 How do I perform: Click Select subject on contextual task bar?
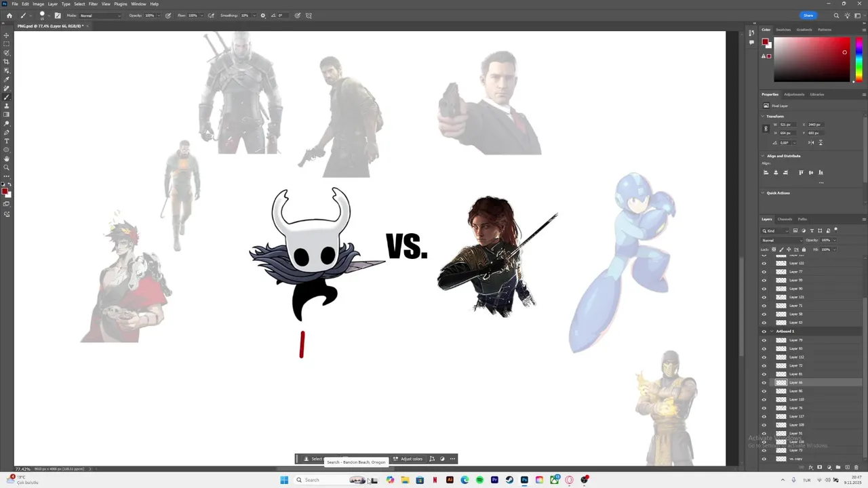[313, 459]
